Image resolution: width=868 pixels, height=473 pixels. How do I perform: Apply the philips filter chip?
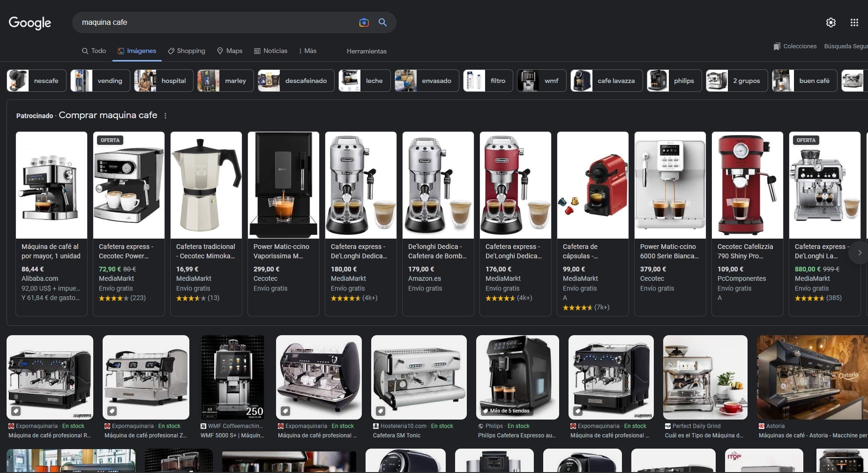click(x=674, y=81)
